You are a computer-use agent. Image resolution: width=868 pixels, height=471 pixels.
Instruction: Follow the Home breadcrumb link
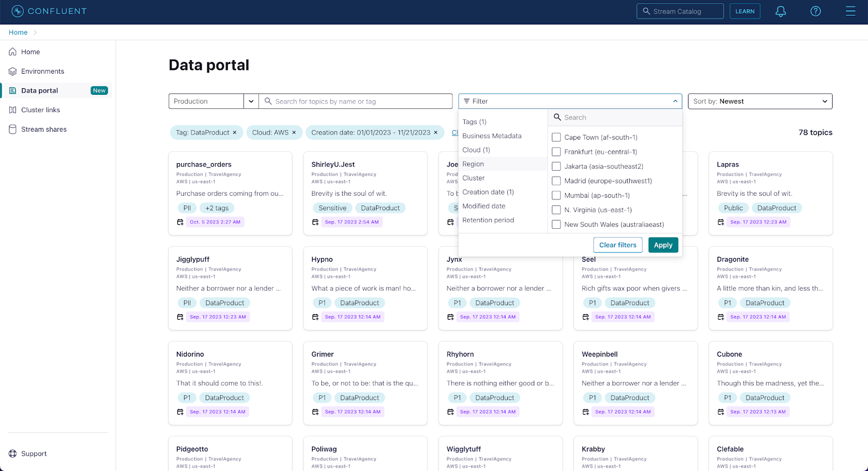(18, 33)
